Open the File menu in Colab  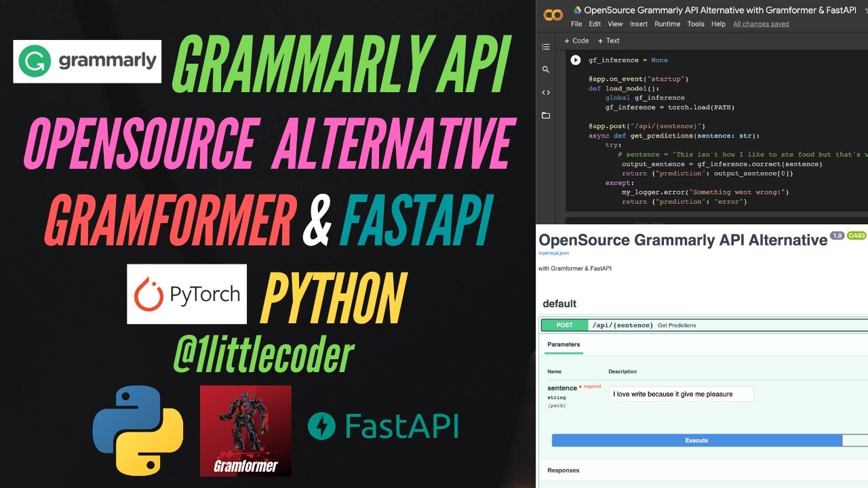576,24
